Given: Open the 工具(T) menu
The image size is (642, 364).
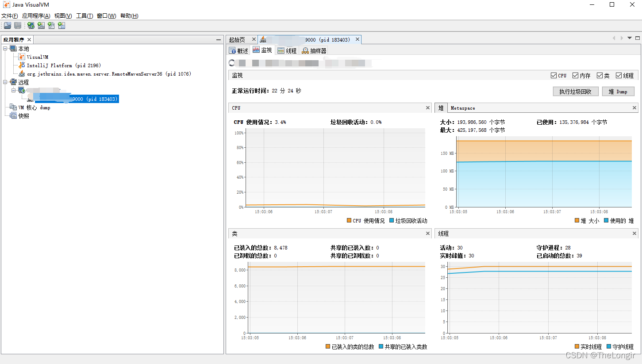Looking at the screenshot, I should (x=85, y=16).
